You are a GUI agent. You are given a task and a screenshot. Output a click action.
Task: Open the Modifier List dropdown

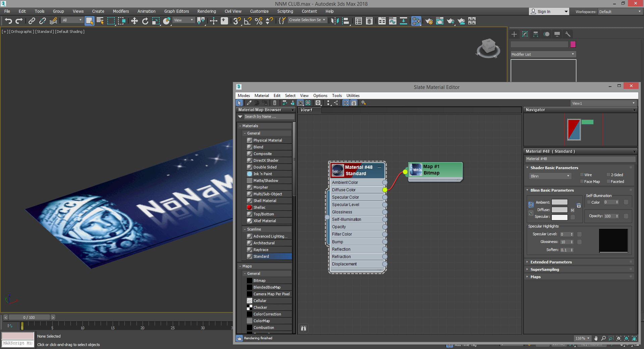tap(543, 54)
